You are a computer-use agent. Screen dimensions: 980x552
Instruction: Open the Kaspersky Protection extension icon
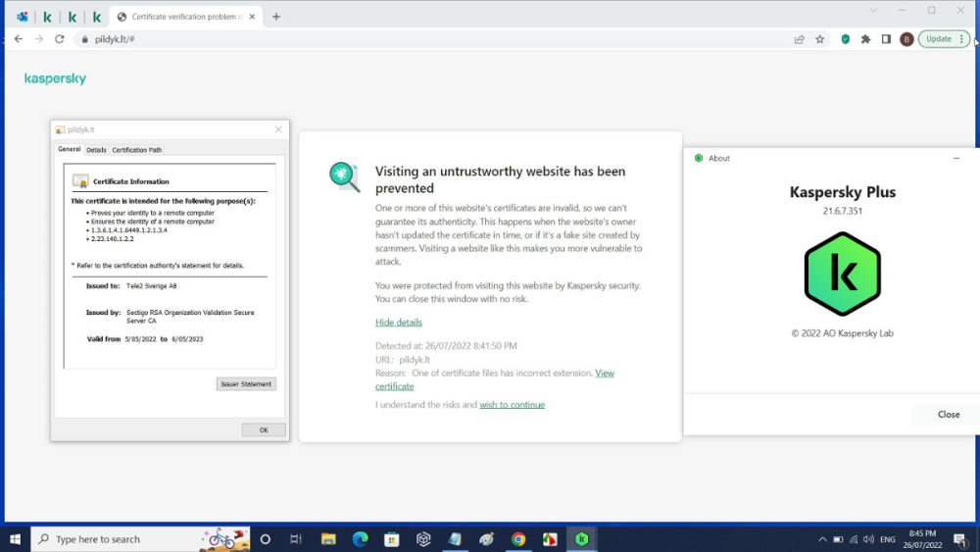coord(845,39)
